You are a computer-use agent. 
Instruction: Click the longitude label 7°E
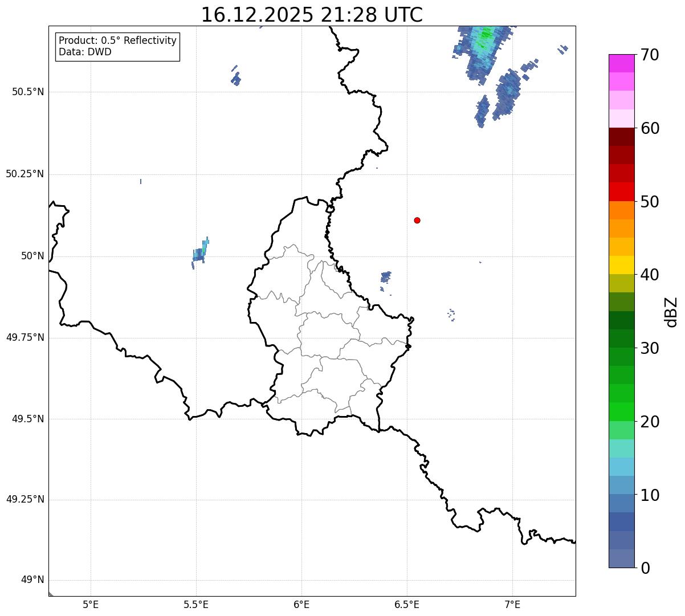pos(512,604)
